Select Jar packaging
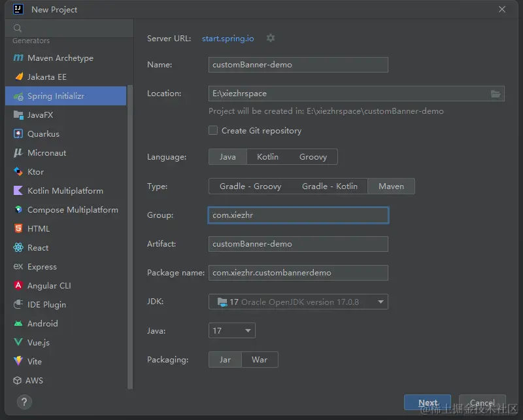 225,360
